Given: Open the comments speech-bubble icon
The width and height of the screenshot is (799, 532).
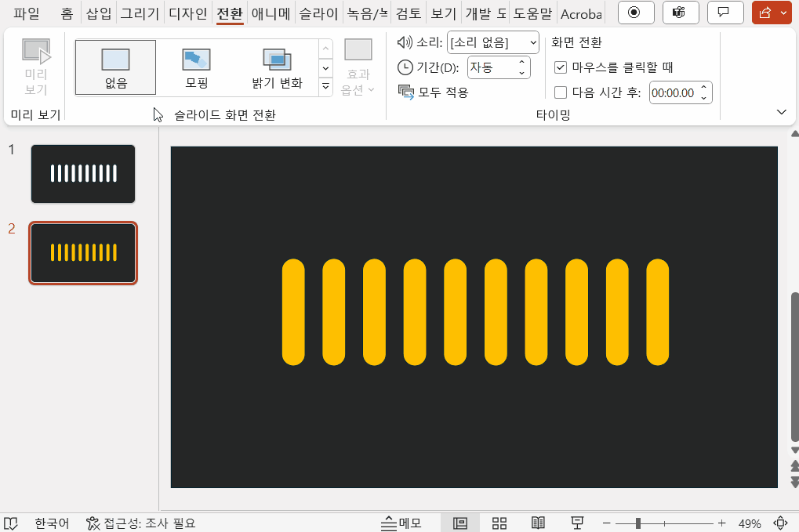Looking at the screenshot, I should 725,13.
